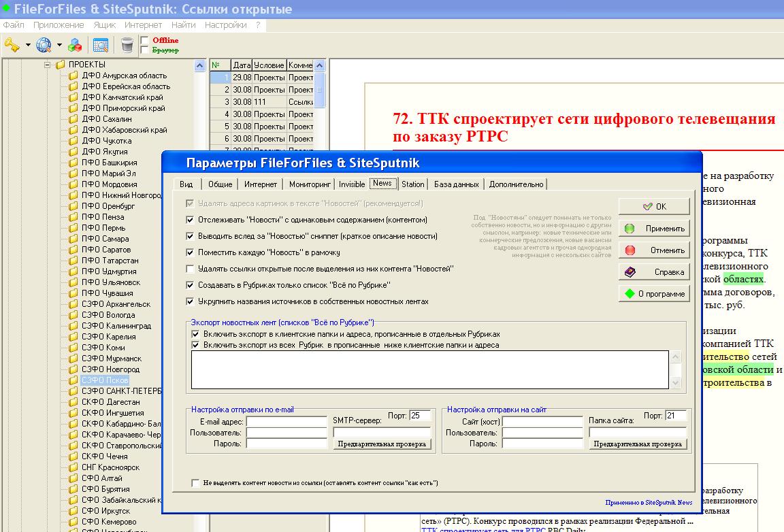Screen dimensions: 784x532
Task: Open the Найти menu
Action: (x=184, y=24)
